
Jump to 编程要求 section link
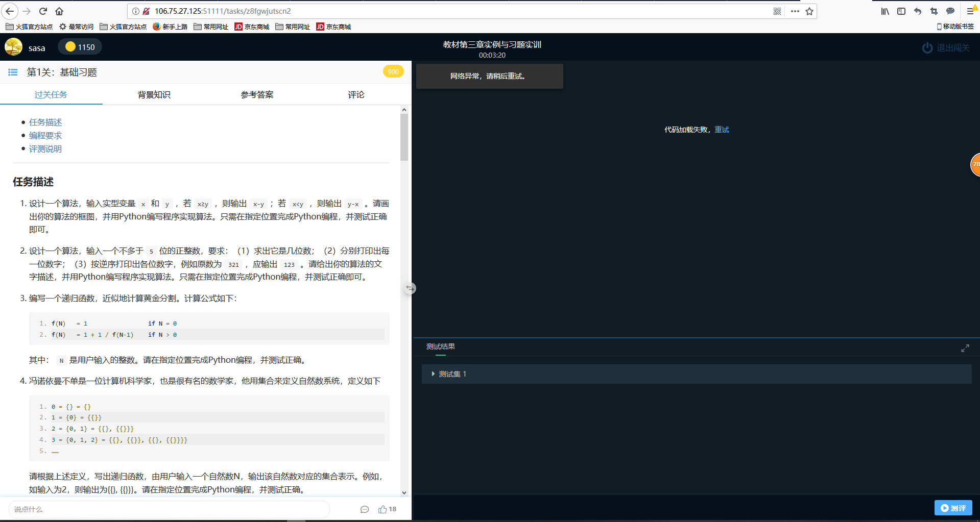pyautogui.click(x=45, y=136)
